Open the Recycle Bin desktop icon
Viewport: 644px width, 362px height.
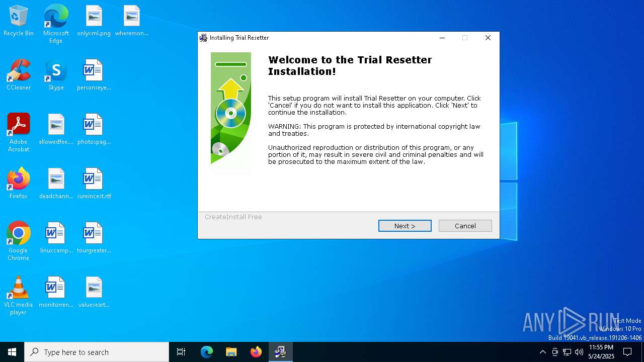click(19, 21)
